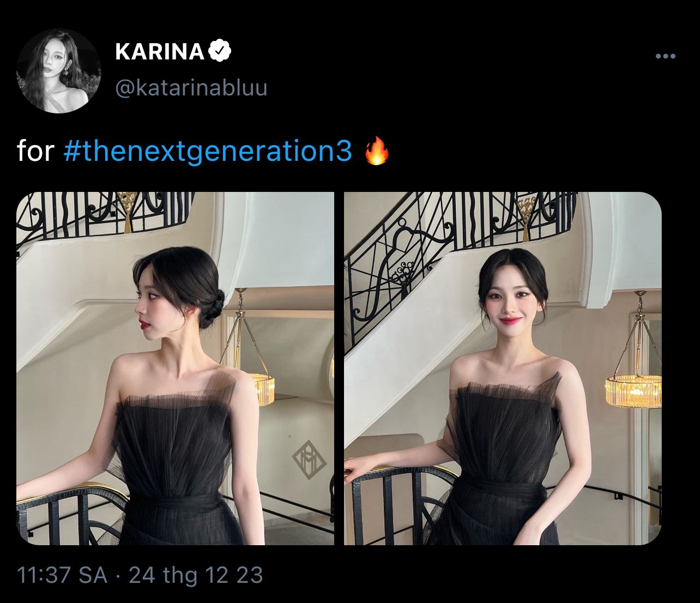Click the gold railing ornament in right photo

tap(527, 216)
